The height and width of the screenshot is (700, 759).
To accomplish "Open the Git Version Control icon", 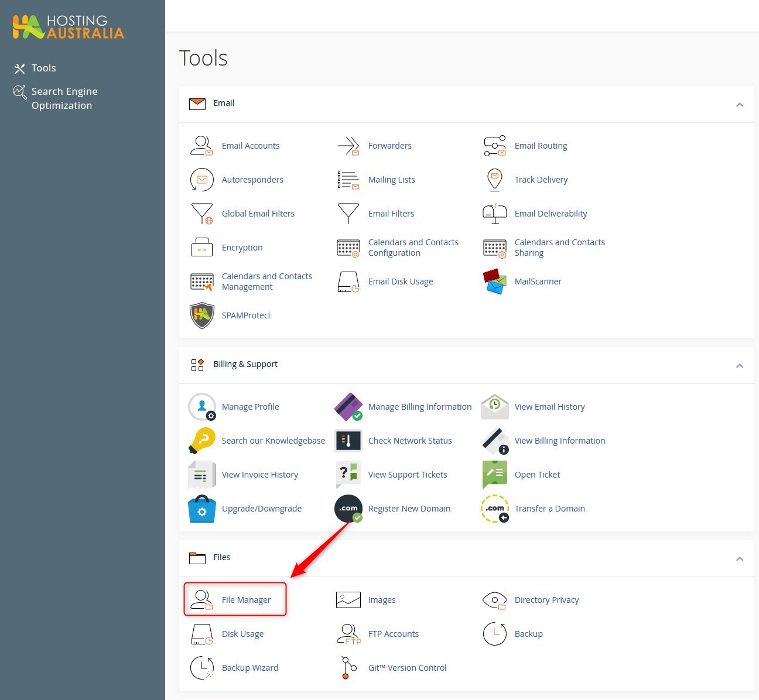I will [348, 668].
